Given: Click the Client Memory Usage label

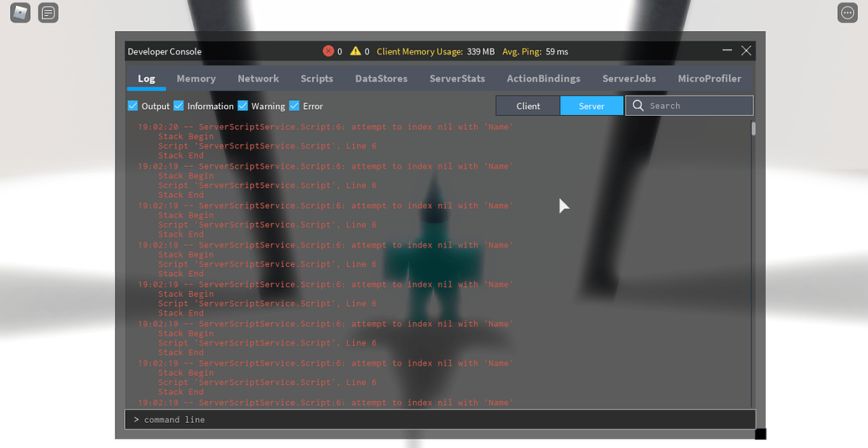Looking at the screenshot, I should [x=419, y=51].
